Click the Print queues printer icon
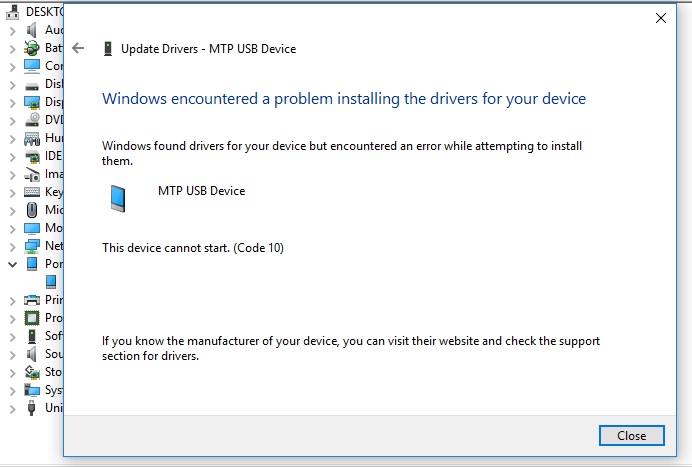 click(31, 300)
